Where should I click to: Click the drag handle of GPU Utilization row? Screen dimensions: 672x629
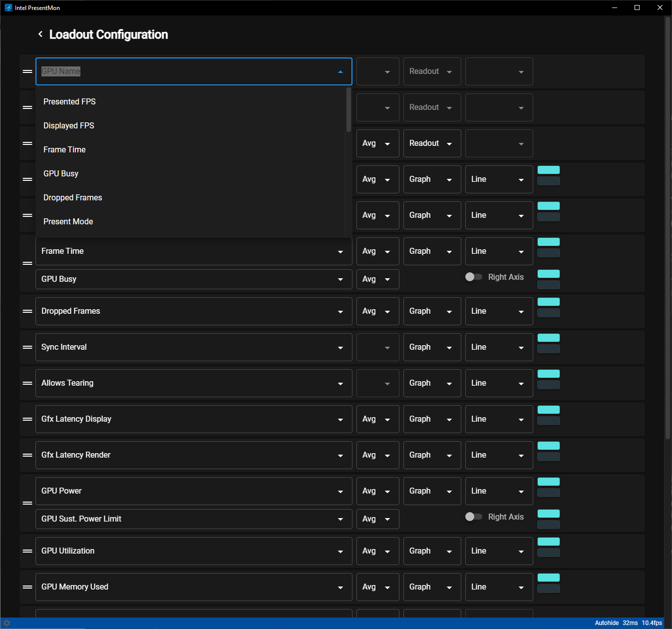[x=27, y=551]
